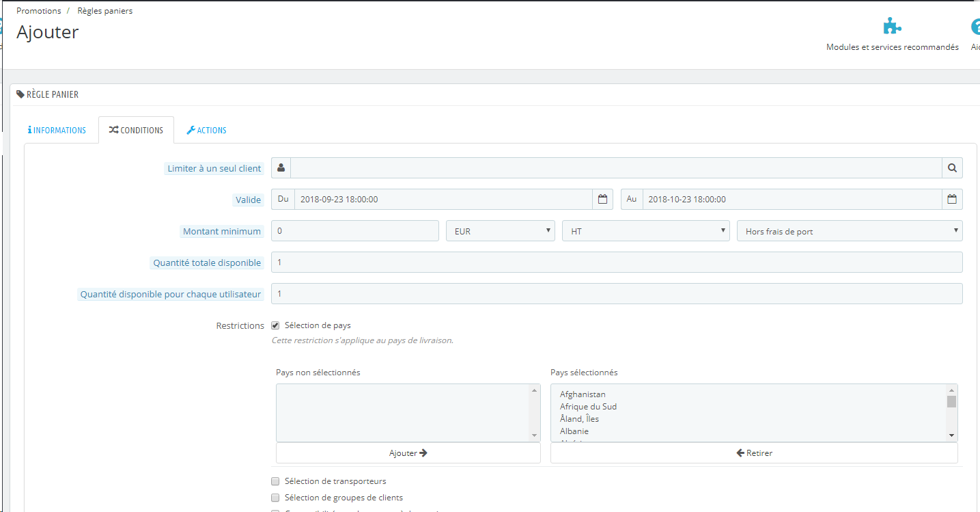Uncheck the Sélection de pays checkbox

click(x=275, y=325)
